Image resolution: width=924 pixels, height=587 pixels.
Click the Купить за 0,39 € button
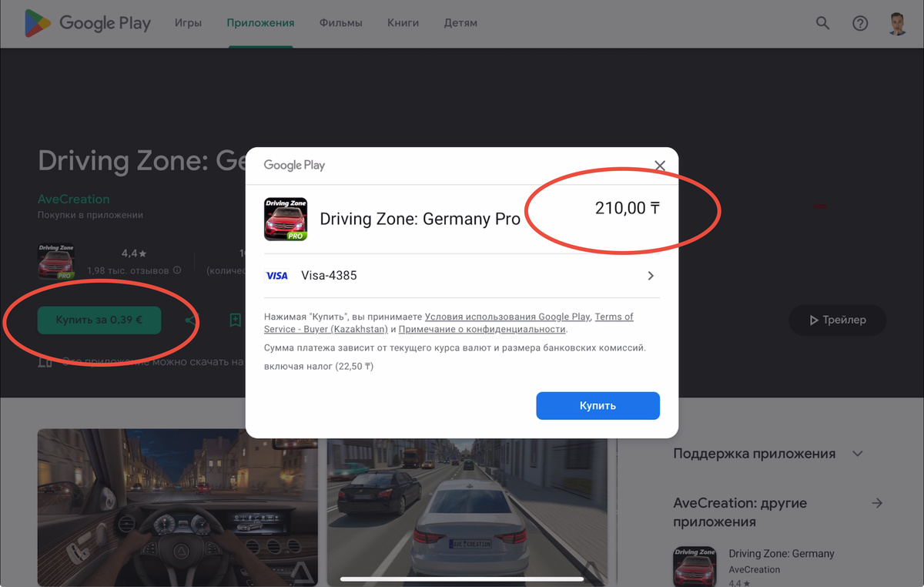(99, 320)
